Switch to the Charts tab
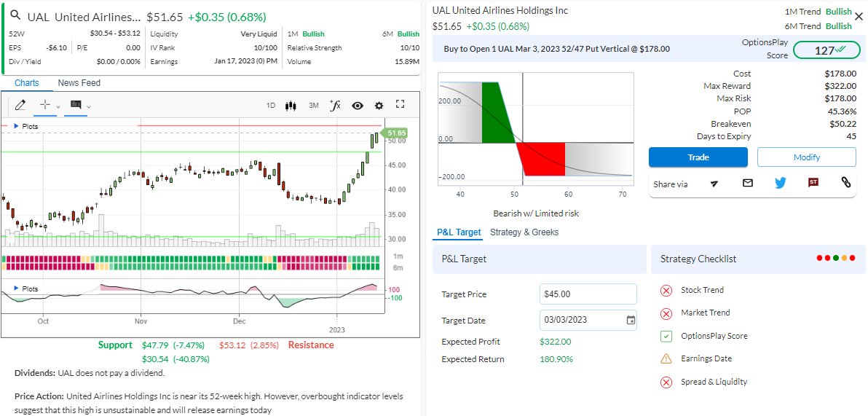Image resolution: width=868 pixels, height=416 pixels. click(x=26, y=83)
